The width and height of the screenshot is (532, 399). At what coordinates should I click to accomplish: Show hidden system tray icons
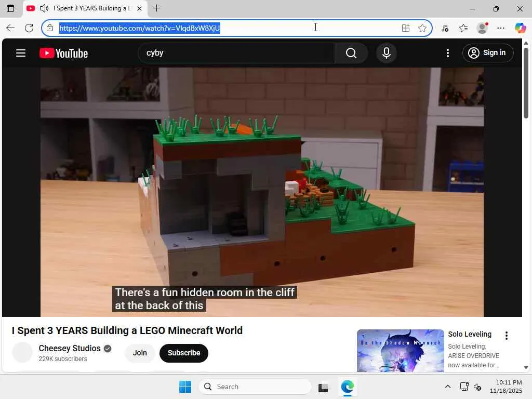coord(448,387)
